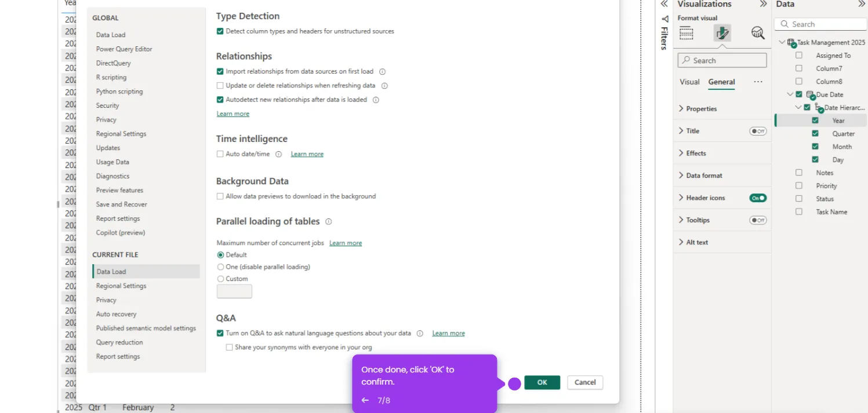Viewport: 868px width, 413px height.
Task: Turn on the Tooltips toggle
Action: pos(758,220)
